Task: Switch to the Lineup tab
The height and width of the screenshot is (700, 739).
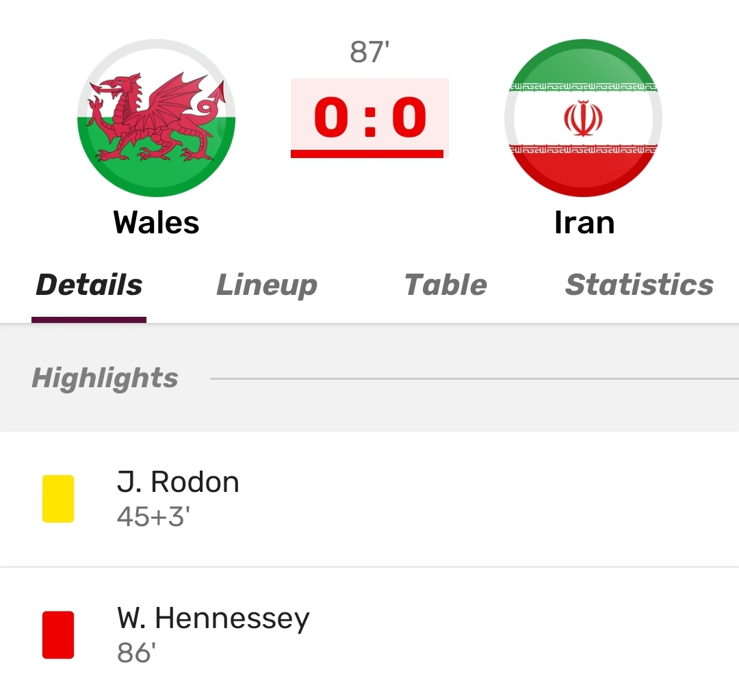Action: (x=267, y=285)
